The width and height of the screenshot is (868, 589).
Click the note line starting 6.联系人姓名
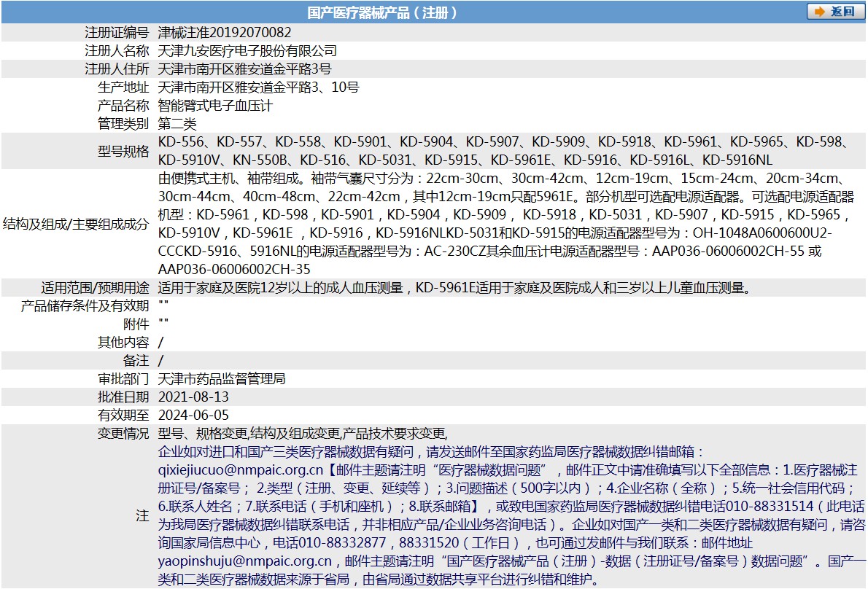click(x=511, y=507)
